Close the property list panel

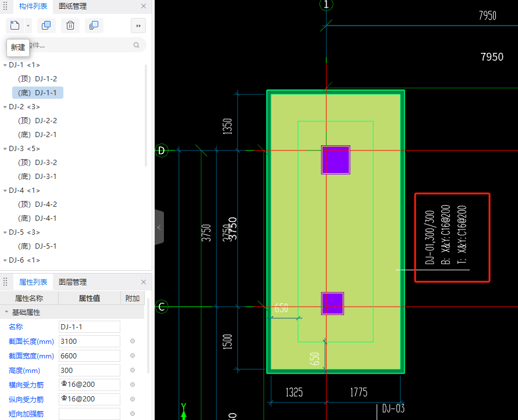(144, 282)
